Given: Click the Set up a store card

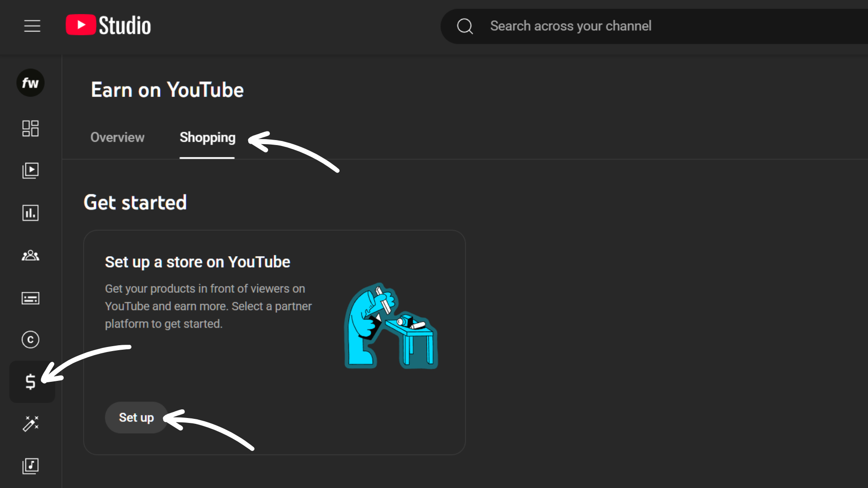Looking at the screenshot, I should click(274, 342).
